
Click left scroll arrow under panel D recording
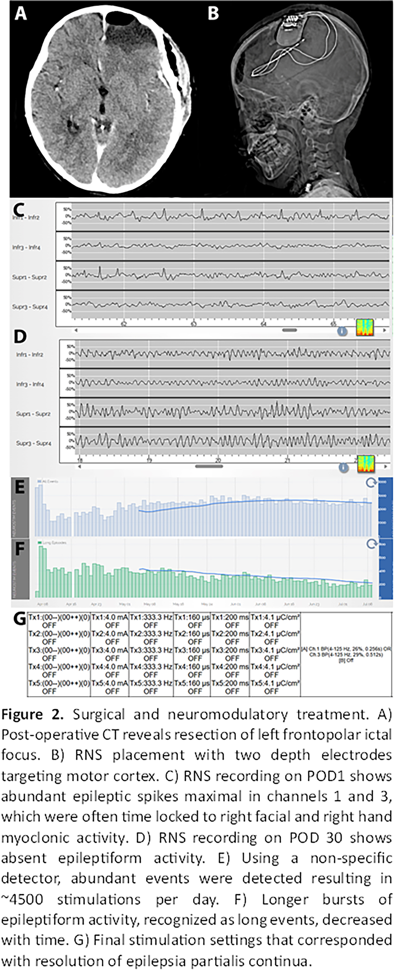(80, 466)
